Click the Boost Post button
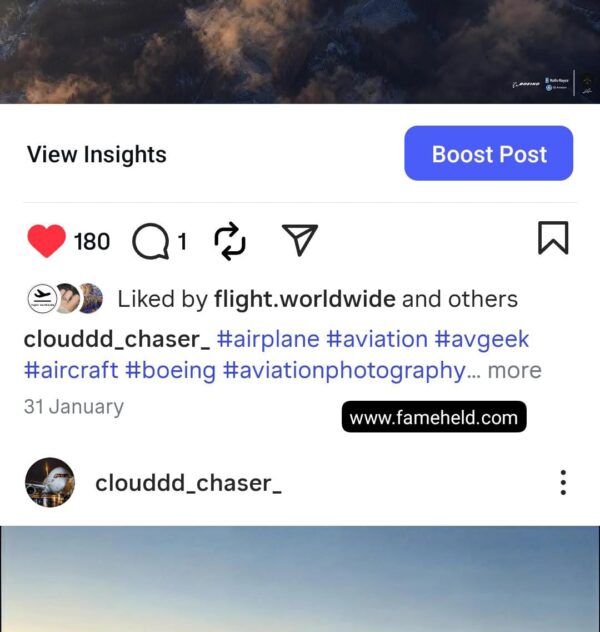 coord(489,153)
